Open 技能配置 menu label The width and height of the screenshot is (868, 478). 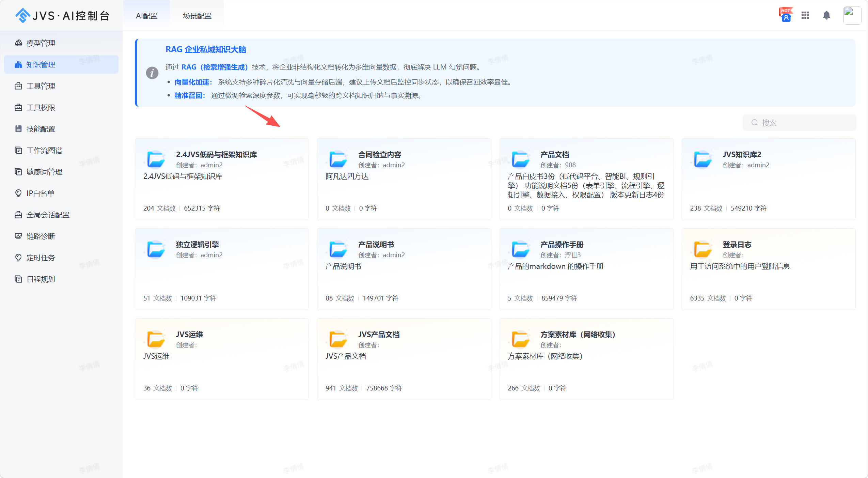[x=41, y=129]
